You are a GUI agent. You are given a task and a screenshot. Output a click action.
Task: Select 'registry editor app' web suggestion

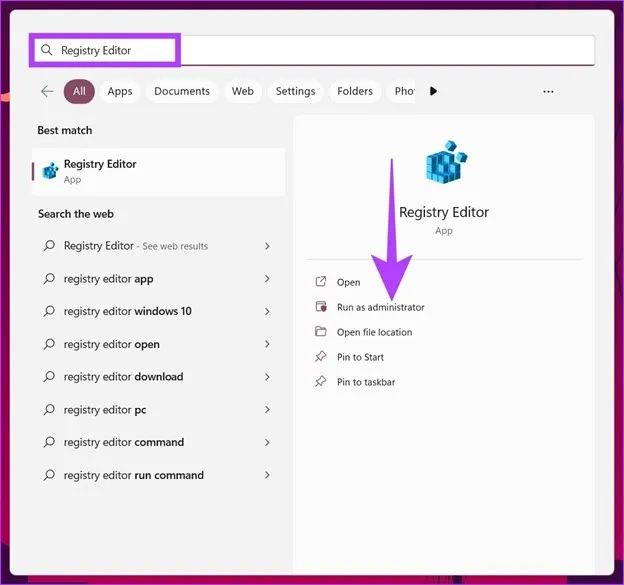[x=158, y=279]
